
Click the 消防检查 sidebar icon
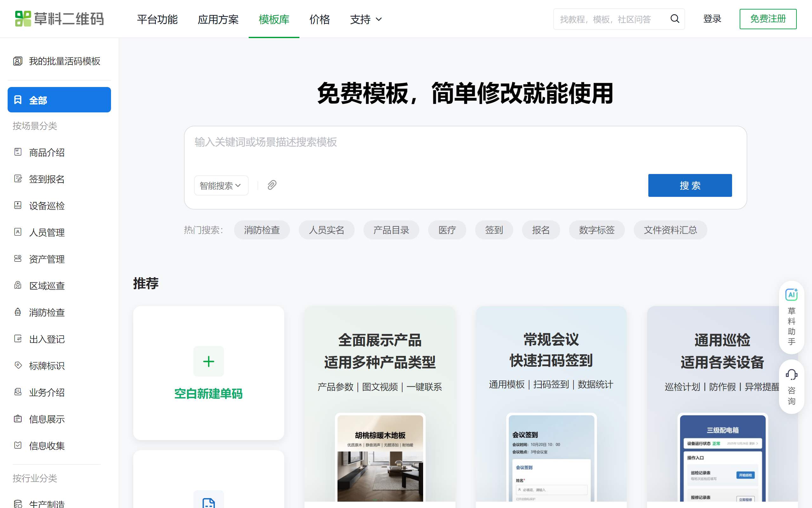18,312
